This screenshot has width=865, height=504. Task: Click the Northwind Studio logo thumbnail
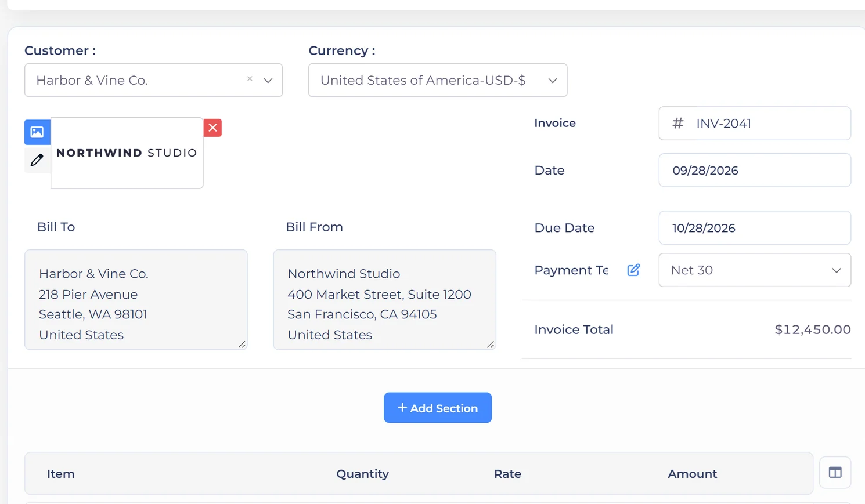[127, 153]
